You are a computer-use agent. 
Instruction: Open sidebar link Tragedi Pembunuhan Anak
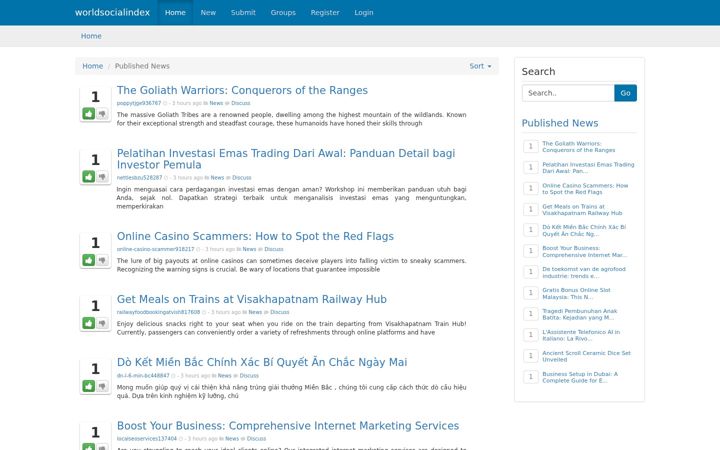[x=579, y=314]
